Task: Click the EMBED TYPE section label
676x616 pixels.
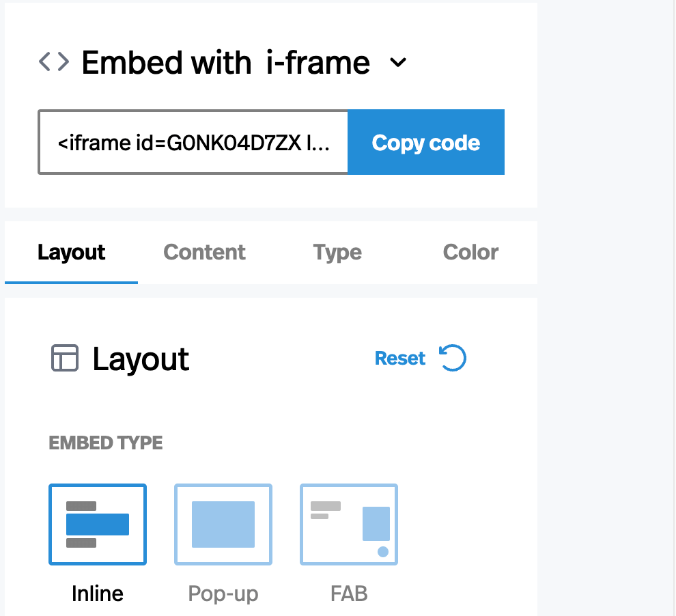Action: pos(106,443)
